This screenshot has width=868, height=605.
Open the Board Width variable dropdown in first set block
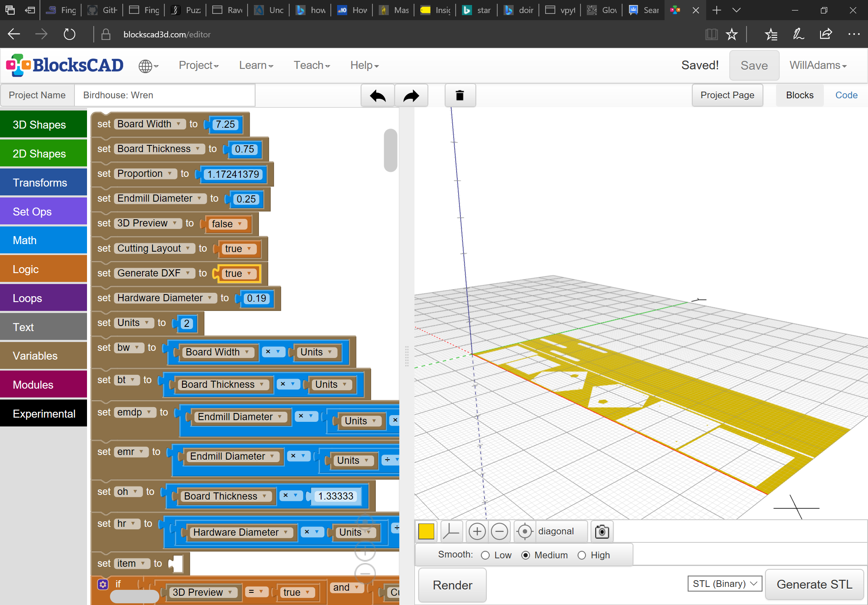pyautogui.click(x=150, y=124)
